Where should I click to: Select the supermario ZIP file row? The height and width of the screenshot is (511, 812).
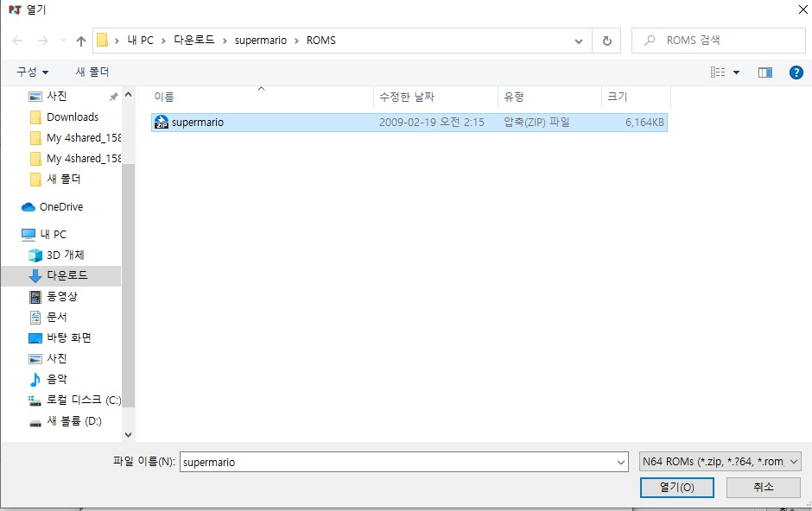click(409, 123)
